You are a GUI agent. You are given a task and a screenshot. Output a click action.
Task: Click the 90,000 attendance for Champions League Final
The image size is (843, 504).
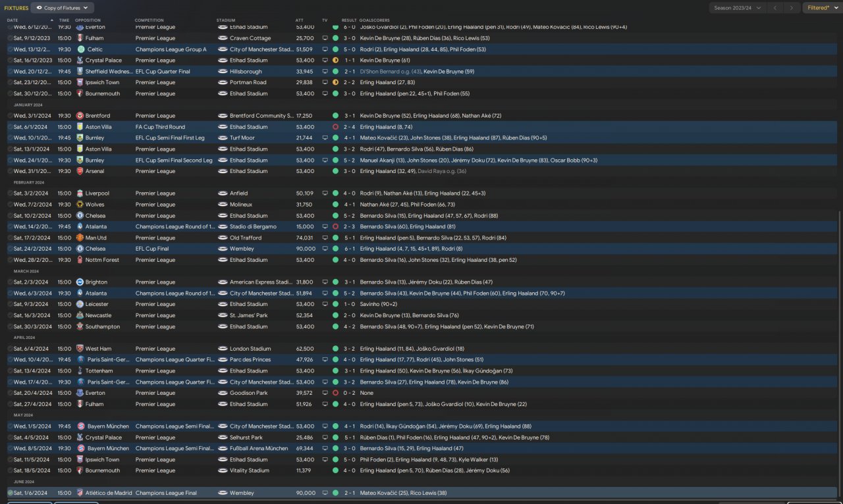tap(306, 493)
